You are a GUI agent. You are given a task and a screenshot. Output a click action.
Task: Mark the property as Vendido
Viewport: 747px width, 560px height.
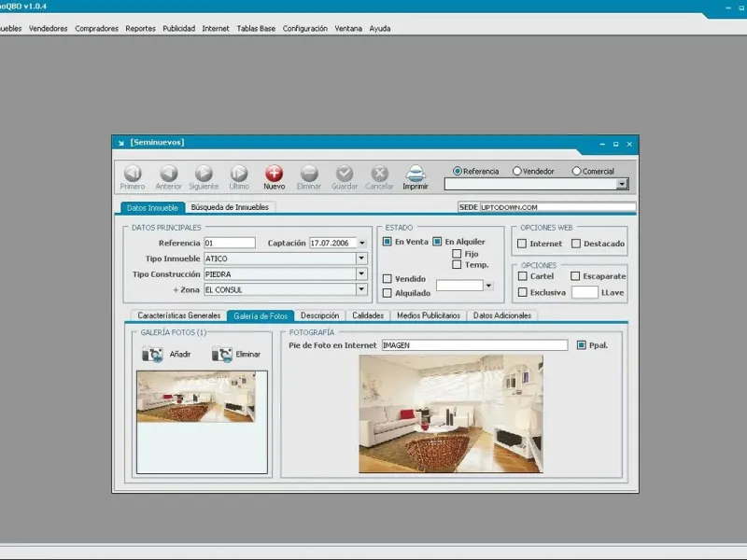point(388,278)
